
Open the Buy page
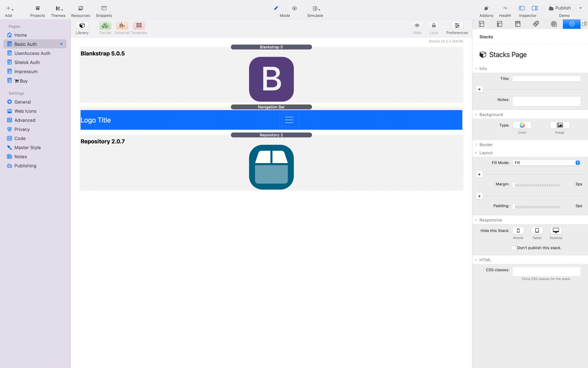pyautogui.click(x=35, y=81)
